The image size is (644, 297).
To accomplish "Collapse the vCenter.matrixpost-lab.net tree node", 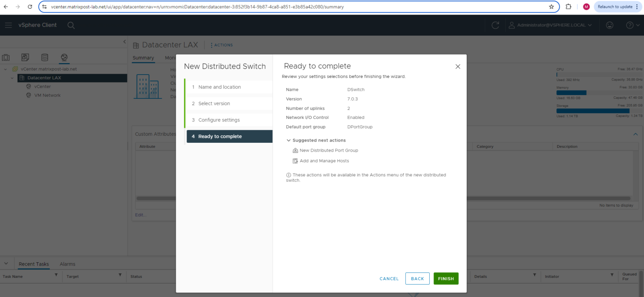I will [4, 69].
